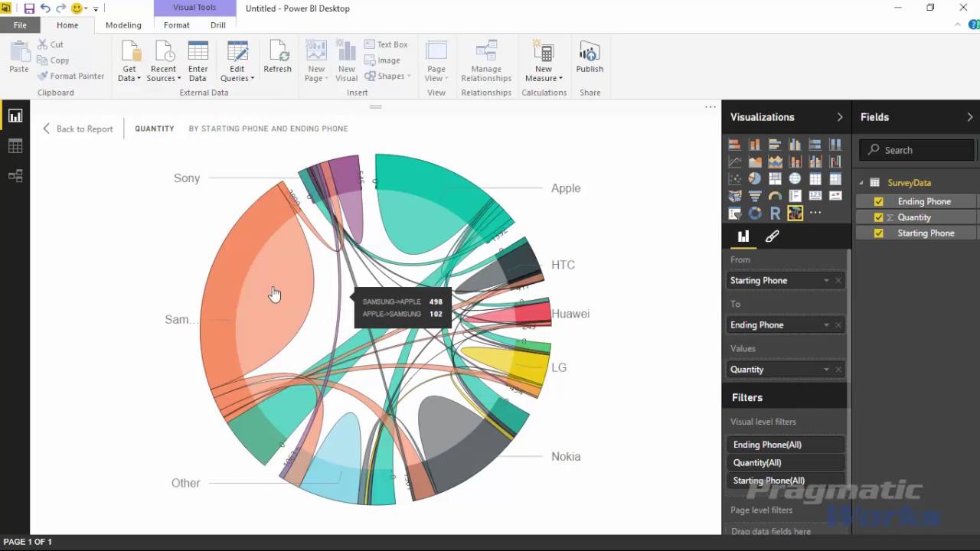Click the Paste button
The height and width of the screenshot is (551, 980).
pos(19,57)
